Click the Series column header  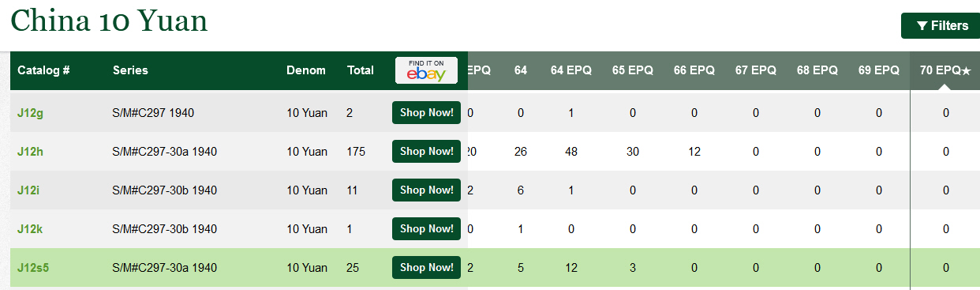tap(130, 70)
